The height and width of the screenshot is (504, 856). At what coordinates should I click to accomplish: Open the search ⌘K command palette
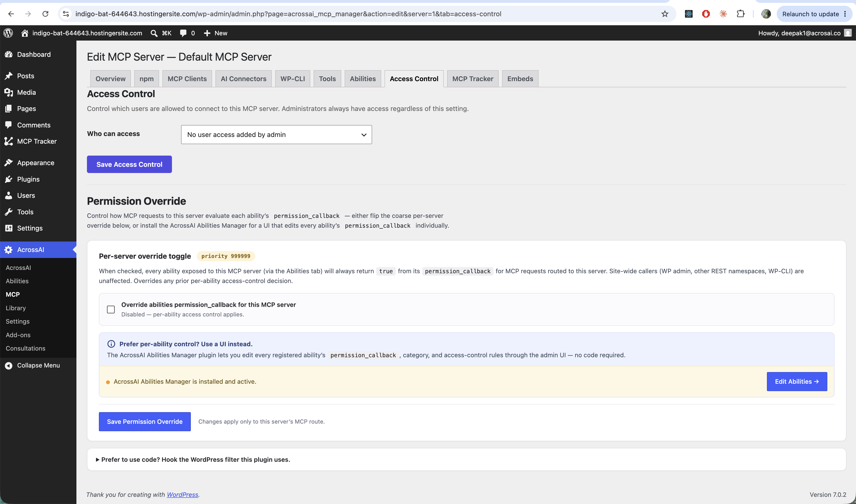[x=161, y=33]
